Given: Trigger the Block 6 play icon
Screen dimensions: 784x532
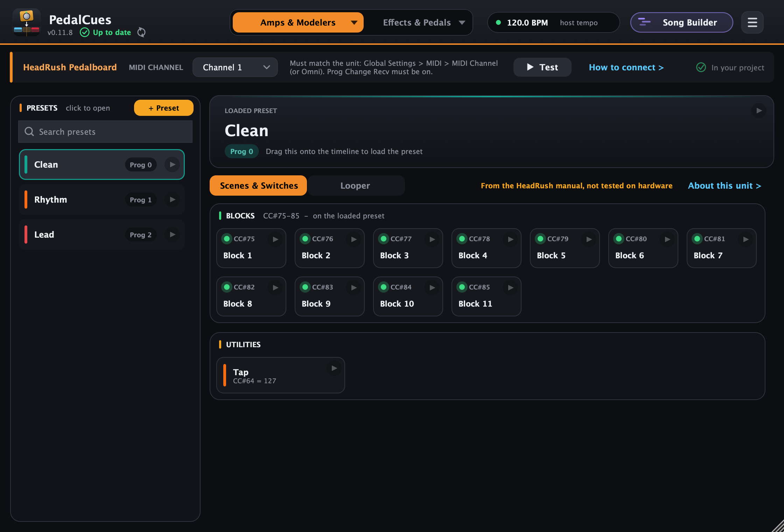Looking at the screenshot, I should [x=667, y=239].
